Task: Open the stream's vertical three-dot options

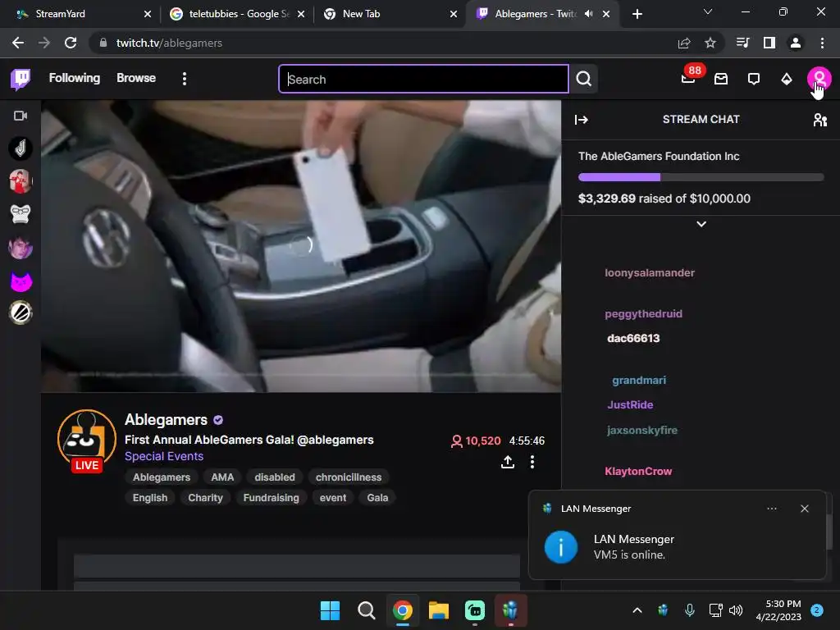Action: (532, 462)
